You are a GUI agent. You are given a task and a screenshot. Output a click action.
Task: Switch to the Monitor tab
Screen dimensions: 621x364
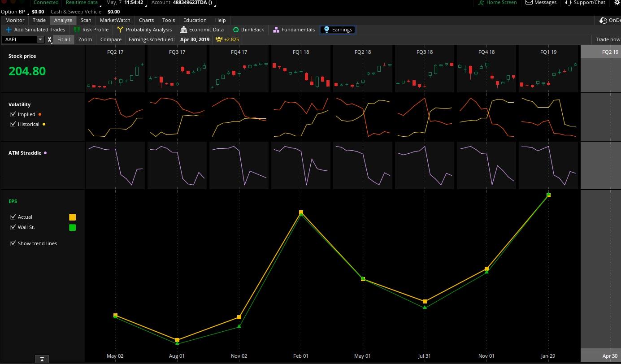click(x=14, y=20)
